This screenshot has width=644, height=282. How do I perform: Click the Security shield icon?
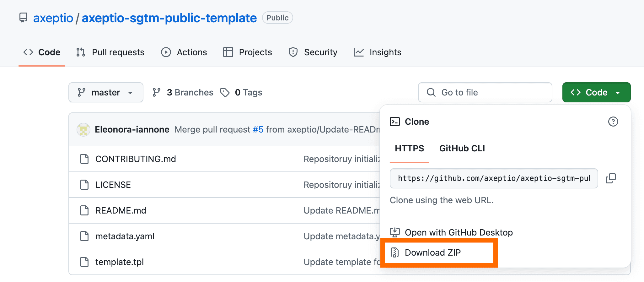tap(293, 52)
